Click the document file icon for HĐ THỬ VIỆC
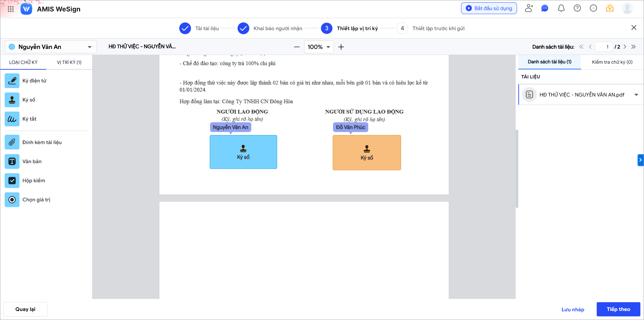The height and width of the screenshot is (320, 644). (529, 95)
